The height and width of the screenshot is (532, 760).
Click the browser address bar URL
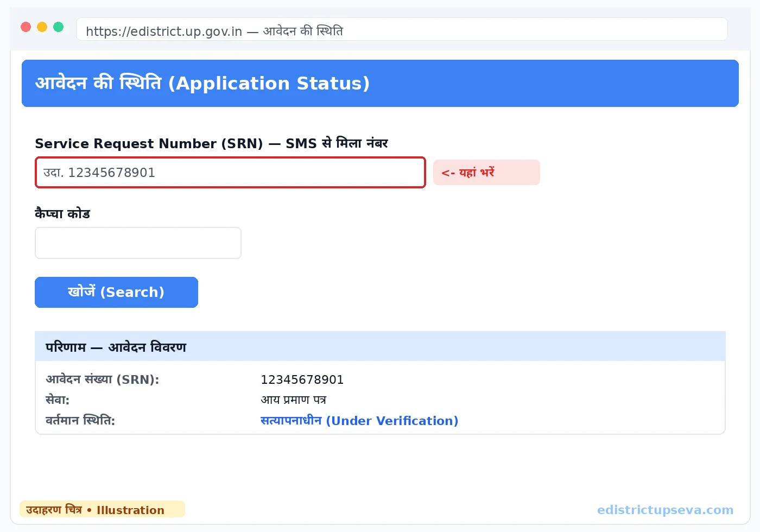402,29
